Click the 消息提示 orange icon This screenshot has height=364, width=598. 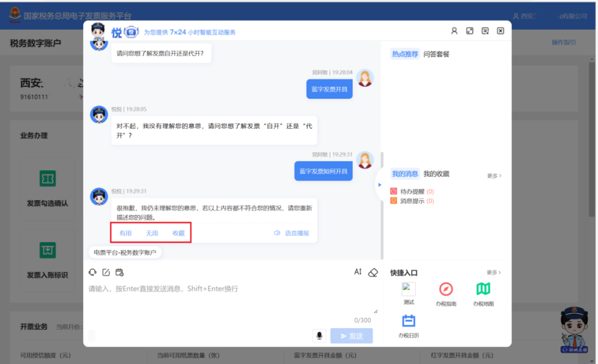pos(394,201)
